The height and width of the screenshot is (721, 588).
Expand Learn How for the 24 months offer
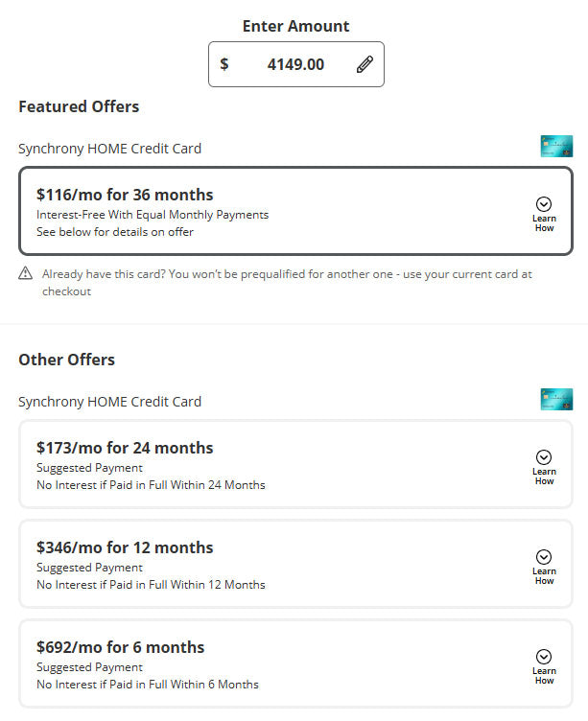[544, 465]
